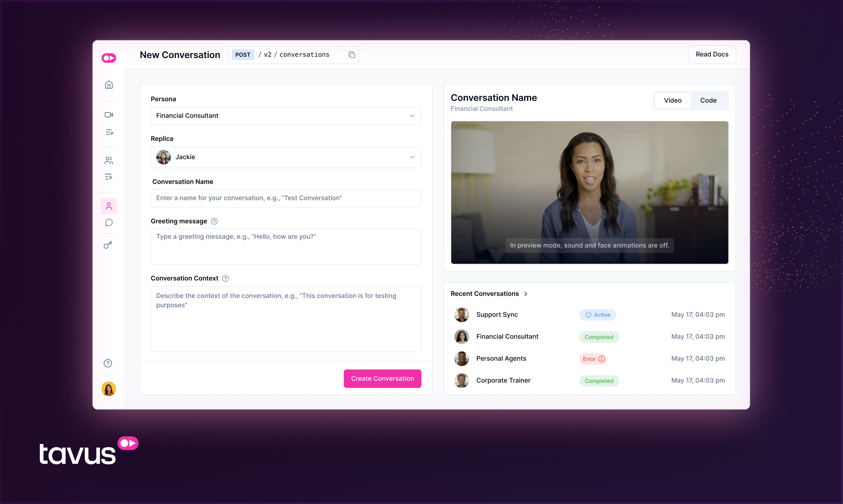This screenshot has height=504, width=843.
Task: Toggle the Conversation Context help tooltip
Action: click(x=226, y=278)
